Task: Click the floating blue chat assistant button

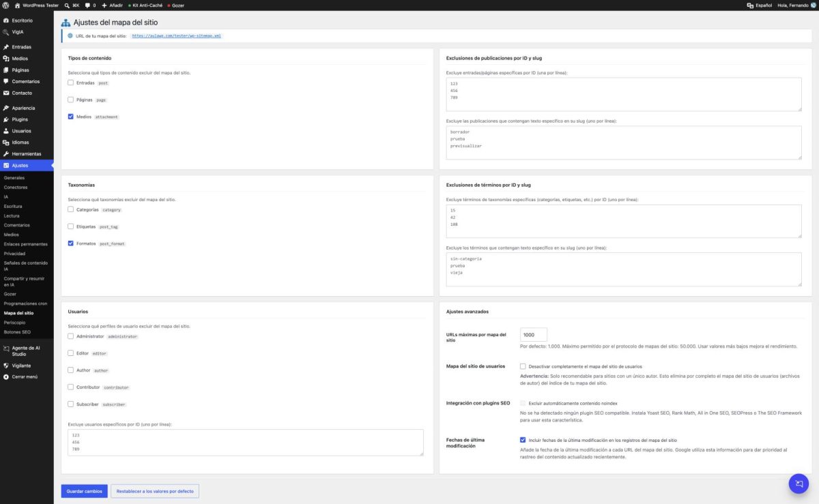Action: pyautogui.click(x=799, y=484)
